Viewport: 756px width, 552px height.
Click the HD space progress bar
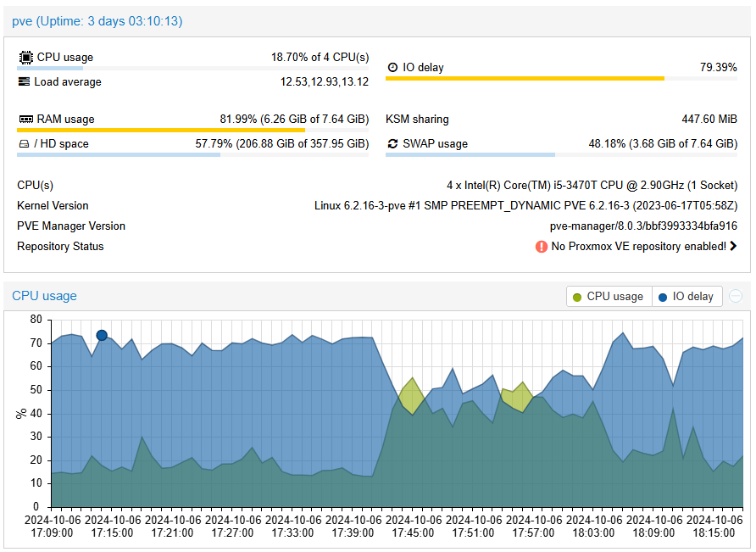tap(119, 155)
